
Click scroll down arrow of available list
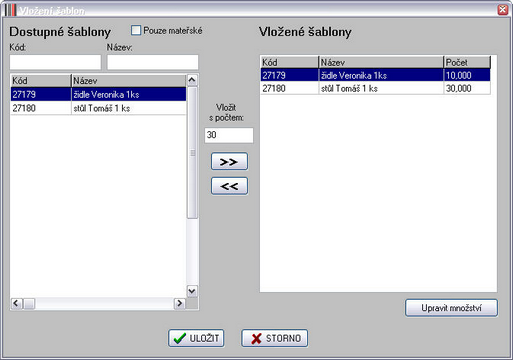[192, 291]
